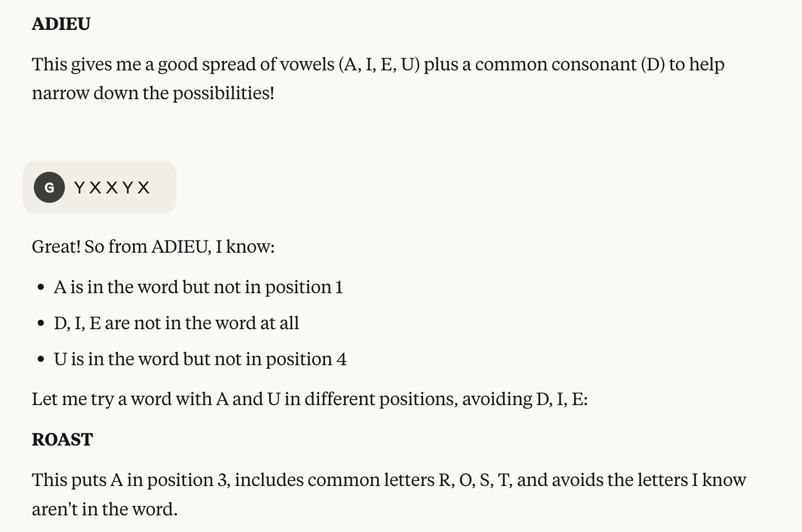Click the line starting 'This gives me a good spread'
The image size is (802, 532).
click(x=378, y=64)
